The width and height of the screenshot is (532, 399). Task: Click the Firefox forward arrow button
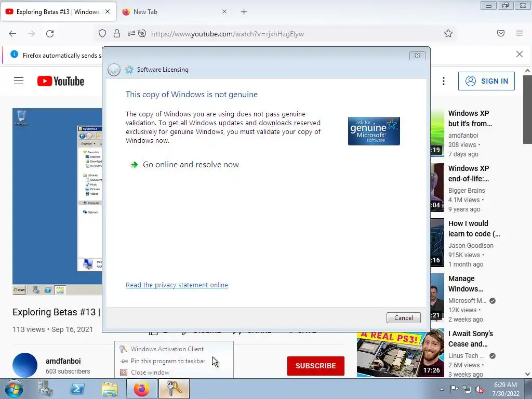tap(31, 34)
